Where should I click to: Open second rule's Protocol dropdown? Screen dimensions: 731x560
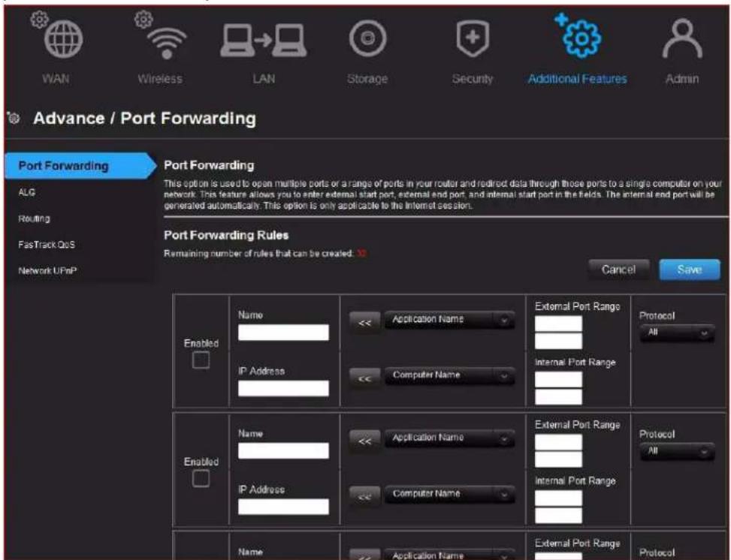677,451
